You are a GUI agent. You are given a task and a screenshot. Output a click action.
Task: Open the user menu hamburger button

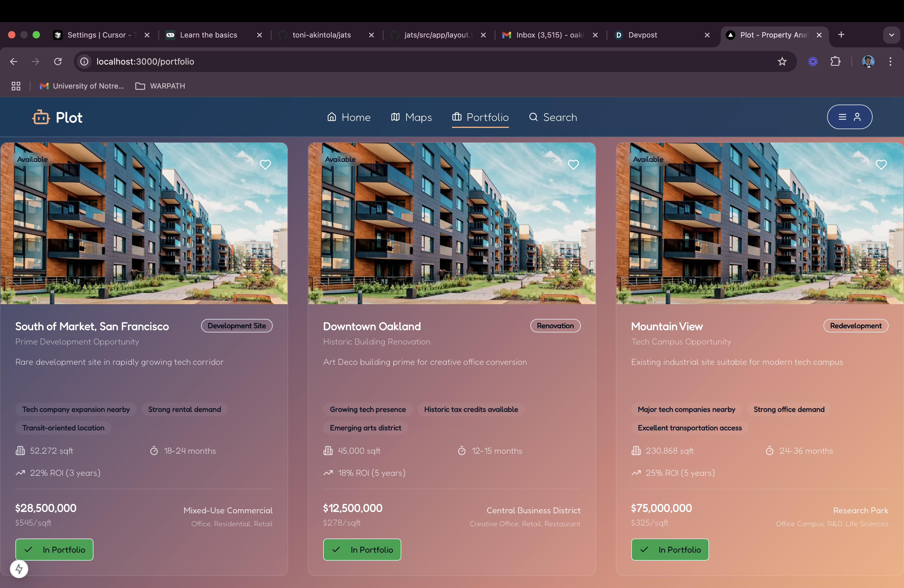click(849, 117)
